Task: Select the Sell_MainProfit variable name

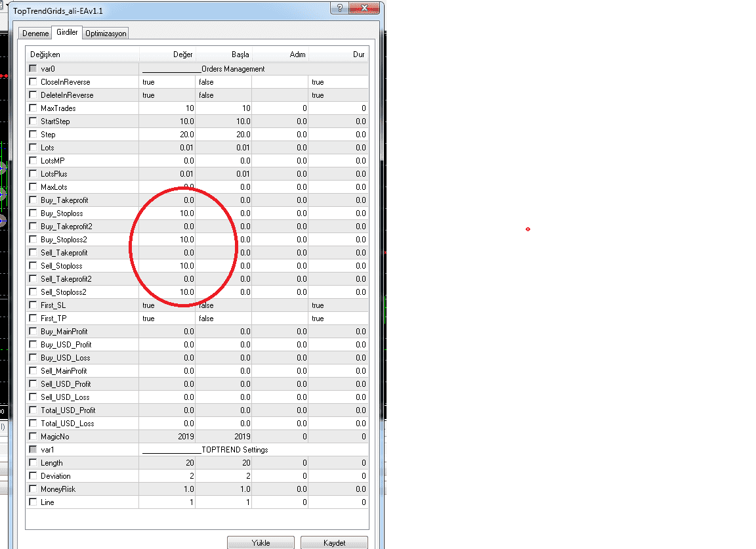Action: coord(64,371)
